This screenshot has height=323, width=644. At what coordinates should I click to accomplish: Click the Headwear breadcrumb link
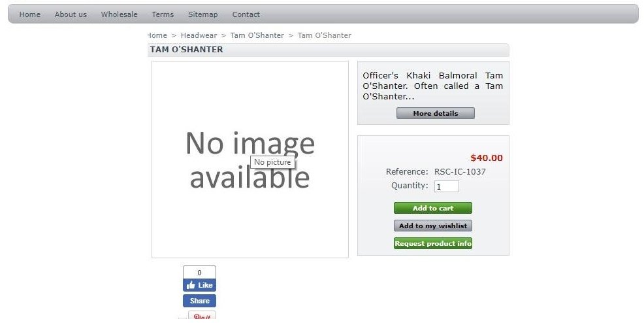coord(199,35)
